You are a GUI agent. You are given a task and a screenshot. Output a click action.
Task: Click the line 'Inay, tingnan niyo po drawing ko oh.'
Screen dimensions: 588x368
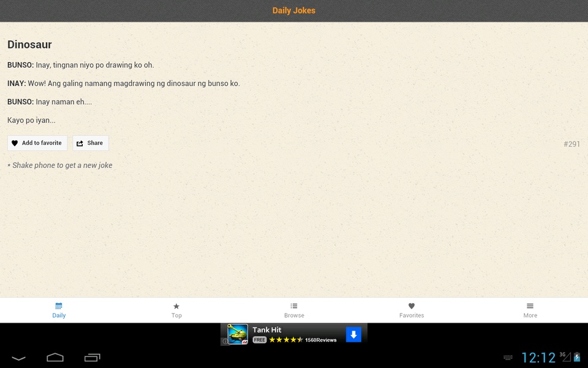(95, 65)
